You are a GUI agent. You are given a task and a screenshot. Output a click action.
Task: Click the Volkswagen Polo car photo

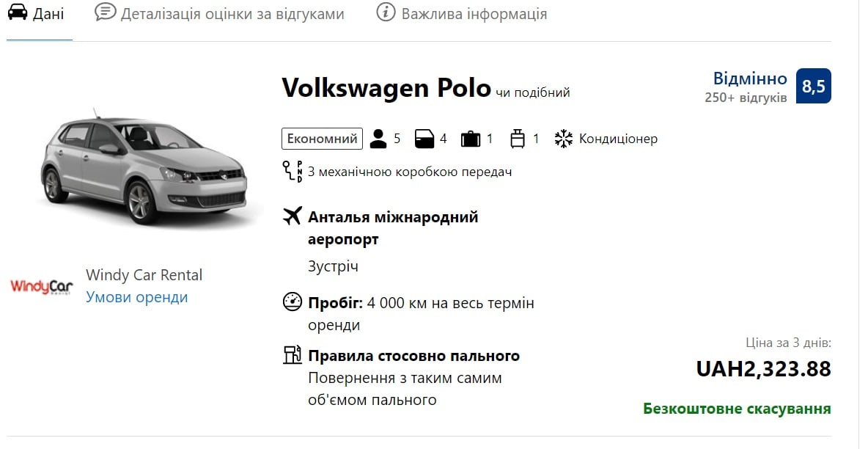click(x=144, y=167)
